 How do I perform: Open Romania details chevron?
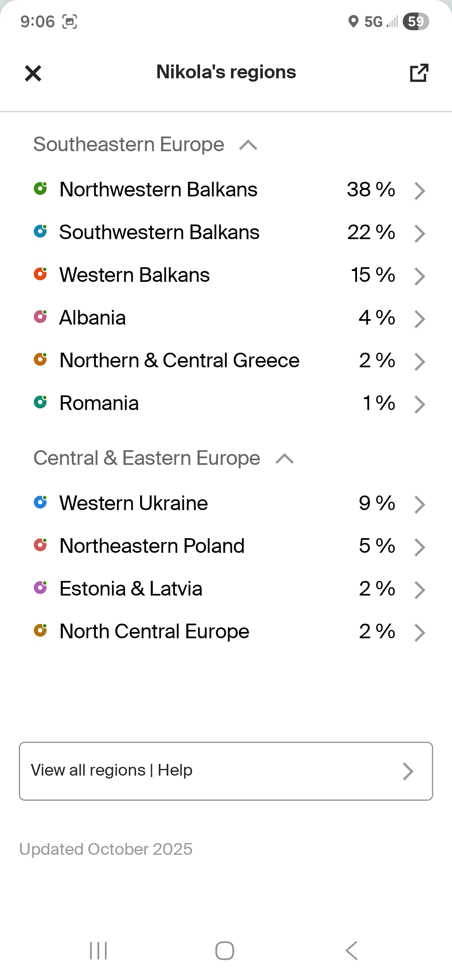(419, 404)
